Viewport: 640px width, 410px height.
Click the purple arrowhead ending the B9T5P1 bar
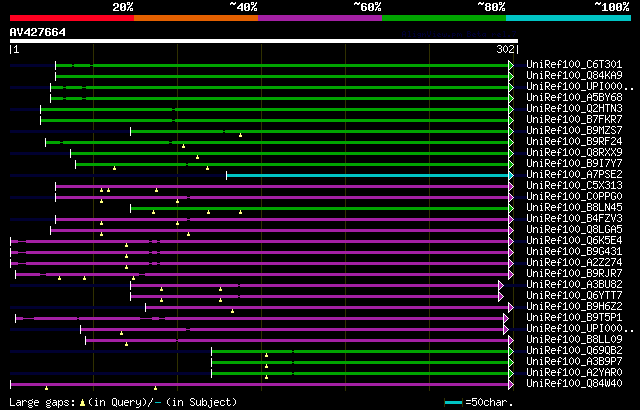pyautogui.click(x=506, y=319)
